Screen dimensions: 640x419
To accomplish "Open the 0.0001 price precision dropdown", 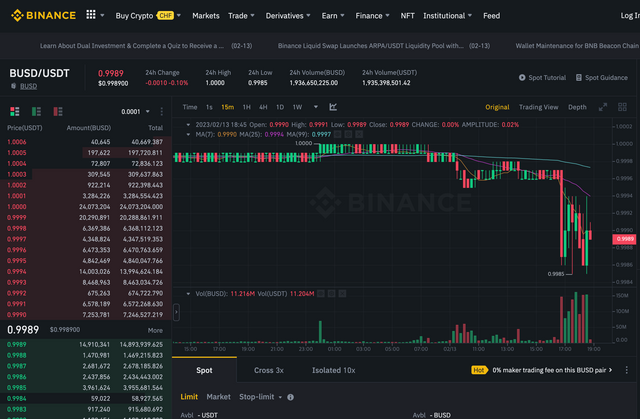I will 136,111.
